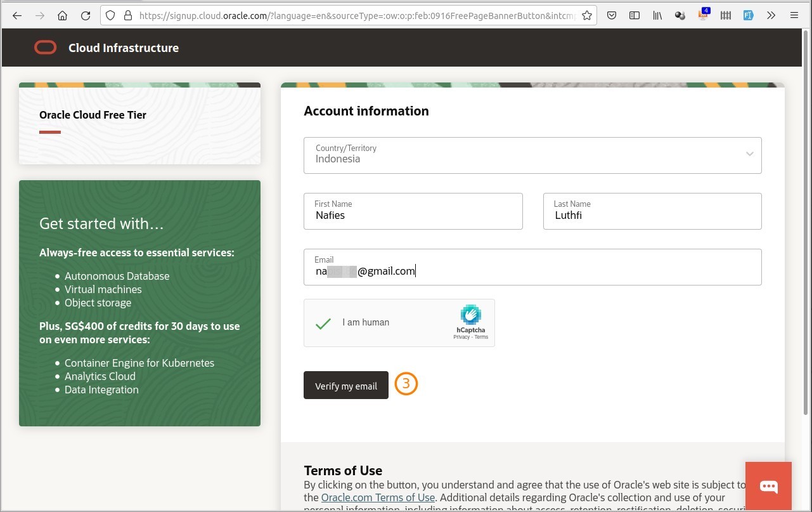The width and height of the screenshot is (812, 512).
Task: Select the Oracle Cloud Free Tier heading
Action: 93,115
